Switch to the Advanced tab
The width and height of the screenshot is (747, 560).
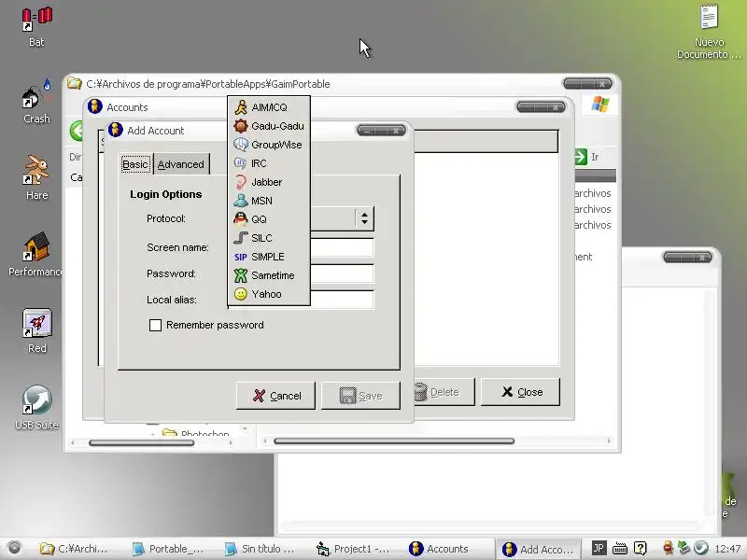click(x=181, y=164)
